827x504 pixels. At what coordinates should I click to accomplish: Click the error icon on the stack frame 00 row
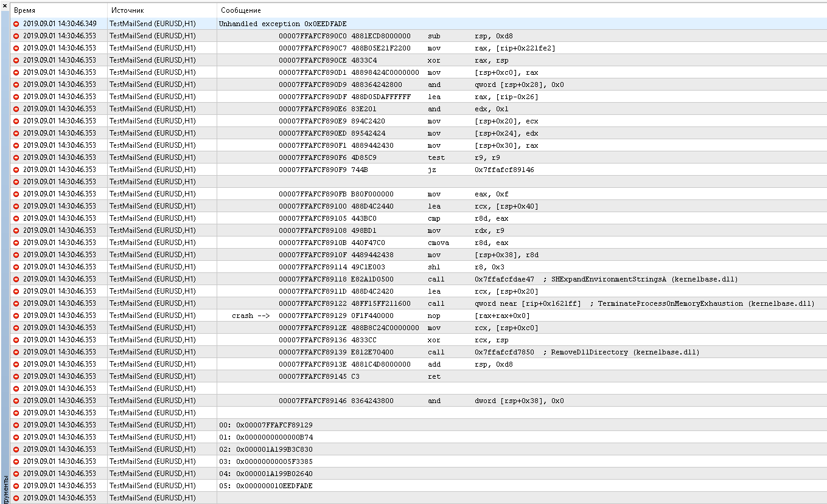coord(15,424)
